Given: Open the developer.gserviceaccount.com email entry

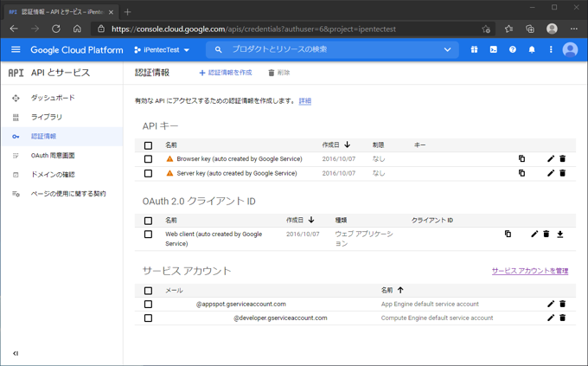Looking at the screenshot, I should click(280, 318).
